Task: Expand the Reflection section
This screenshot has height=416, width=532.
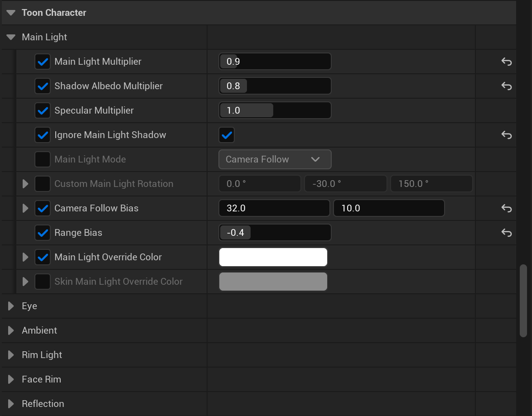Action: [x=11, y=403]
